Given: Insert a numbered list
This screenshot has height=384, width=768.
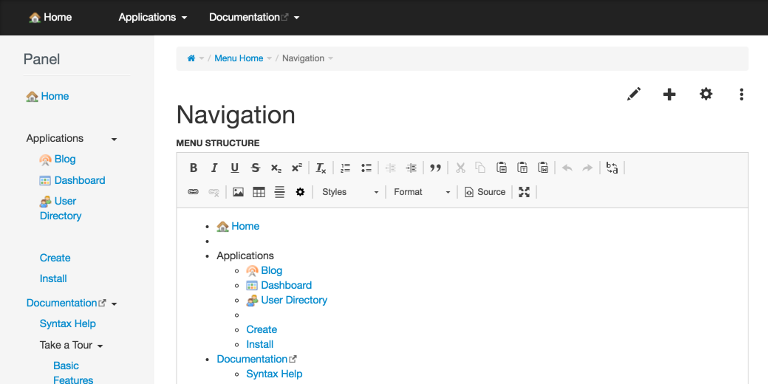Looking at the screenshot, I should point(345,168).
